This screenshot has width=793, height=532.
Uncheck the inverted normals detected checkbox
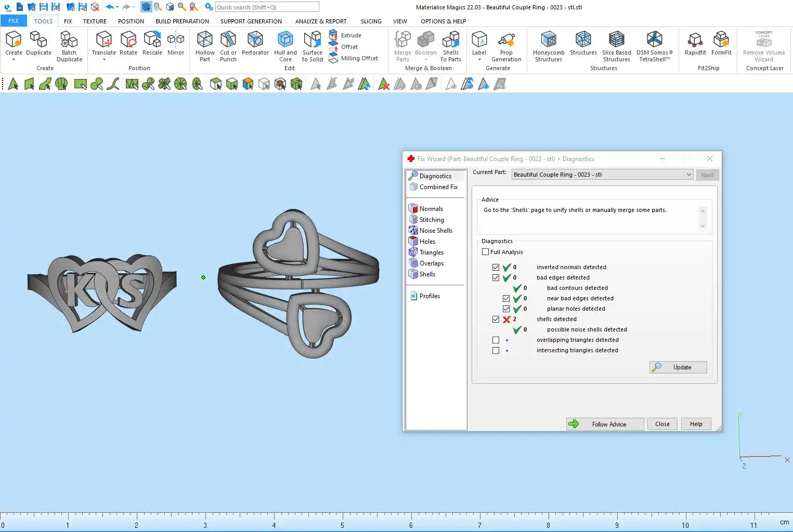496,268
